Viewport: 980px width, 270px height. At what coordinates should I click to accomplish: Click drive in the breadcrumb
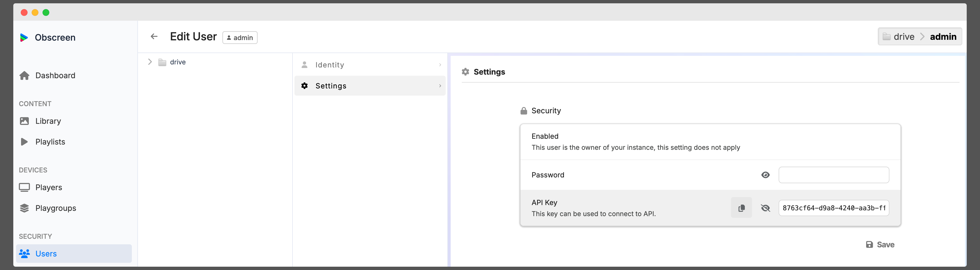point(904,37)
